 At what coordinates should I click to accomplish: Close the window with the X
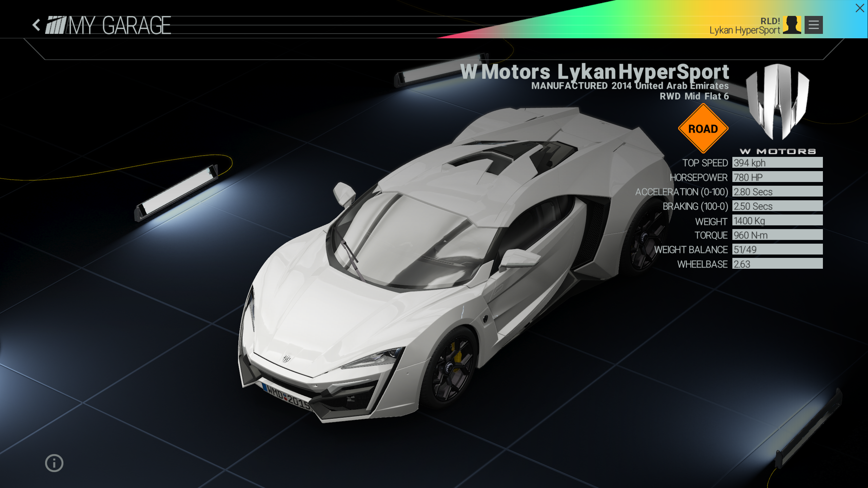pos(860,8)
